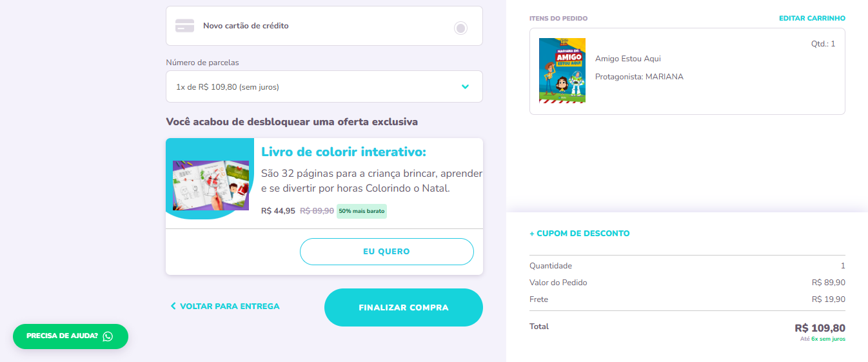Click the WhatsApp icon in help button
The height and width of the screenshot is (362, 868).
pyautogui.click(x=108, y=336)
